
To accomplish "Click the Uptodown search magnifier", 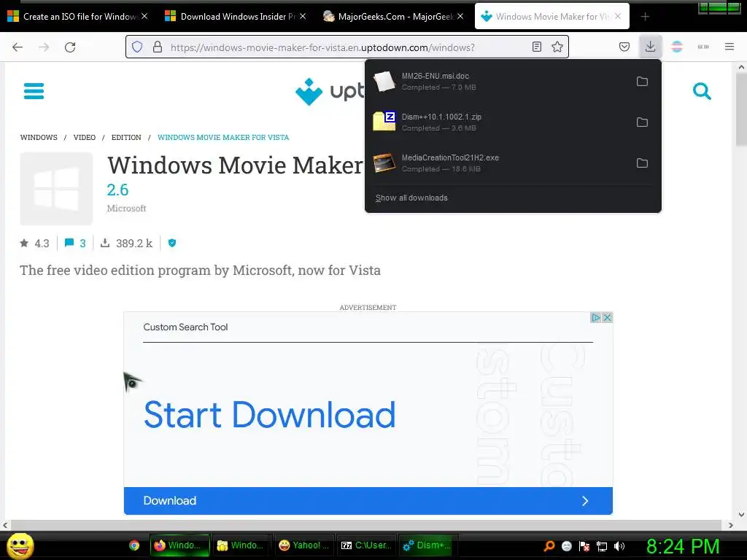I will [702, 91].
